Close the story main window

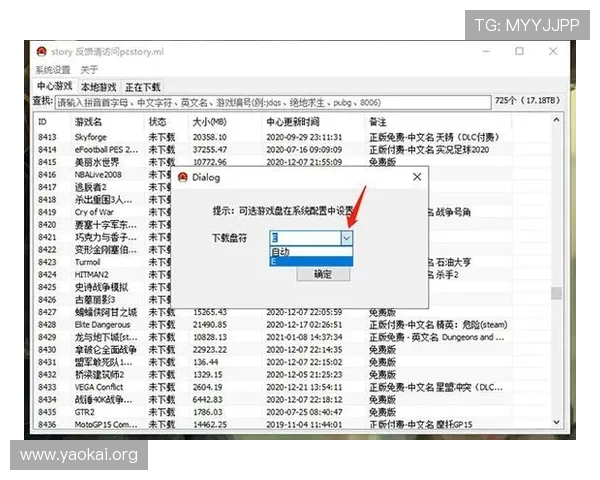[x=553, y=51]
